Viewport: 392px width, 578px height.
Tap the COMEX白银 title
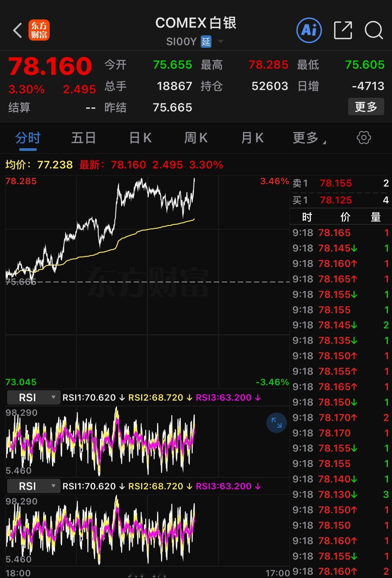[x=196, y=23]
